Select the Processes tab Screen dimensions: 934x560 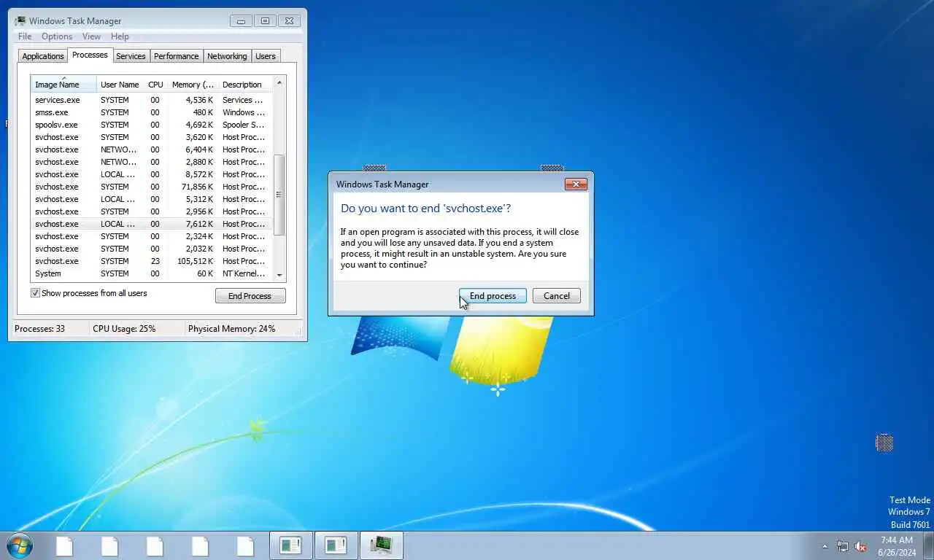(x=90, y=55)
